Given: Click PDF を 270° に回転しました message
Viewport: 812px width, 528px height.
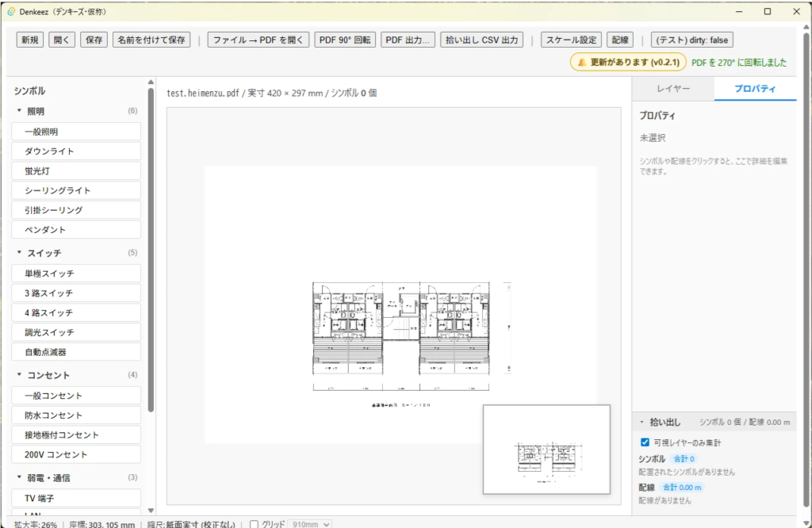Looking at the screenshot, I should [739, 62].
